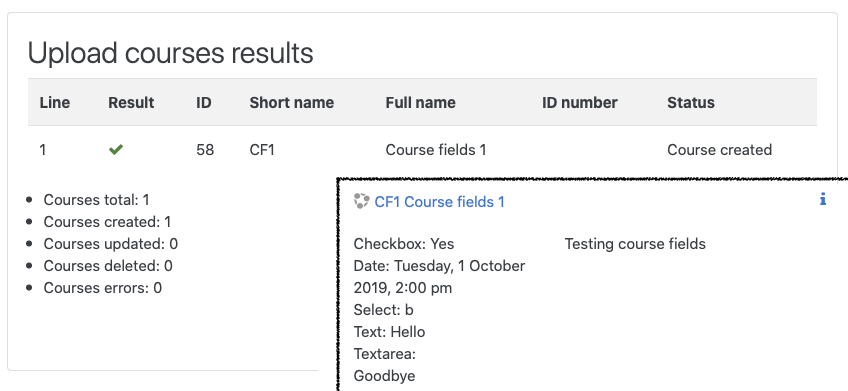Click the Testing course fields summary text
Screen dimensions: 848x391
(x=635, y=244)
